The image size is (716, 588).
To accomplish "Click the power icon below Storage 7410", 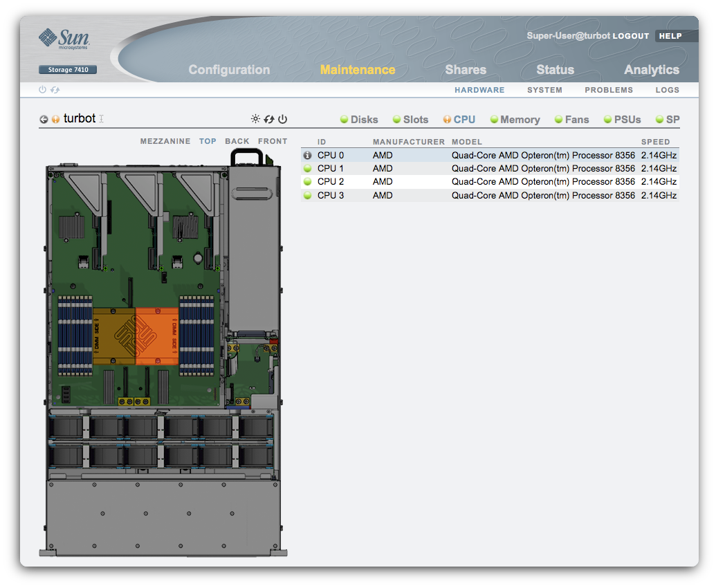I will coord(42,89).
